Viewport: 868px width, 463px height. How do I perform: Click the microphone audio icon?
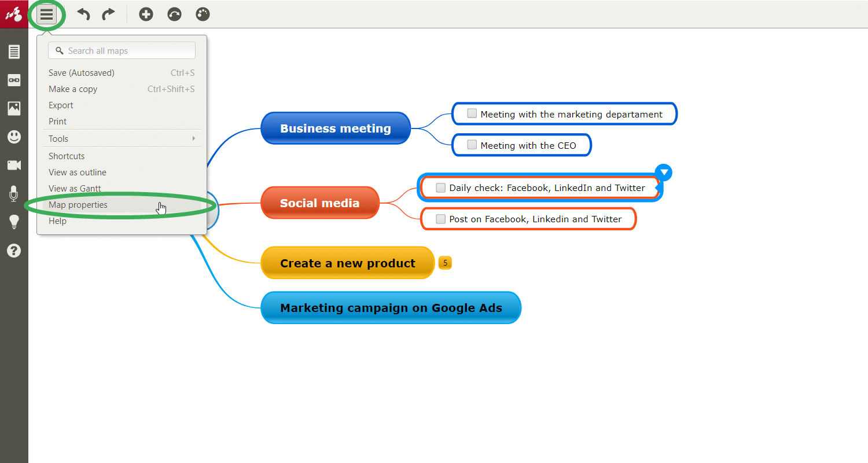tap(14, 193)
